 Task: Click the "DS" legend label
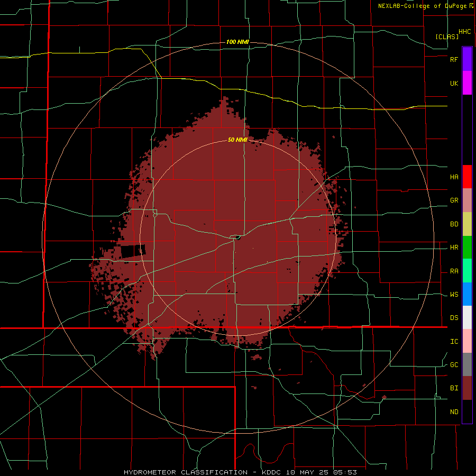[454, 318]
